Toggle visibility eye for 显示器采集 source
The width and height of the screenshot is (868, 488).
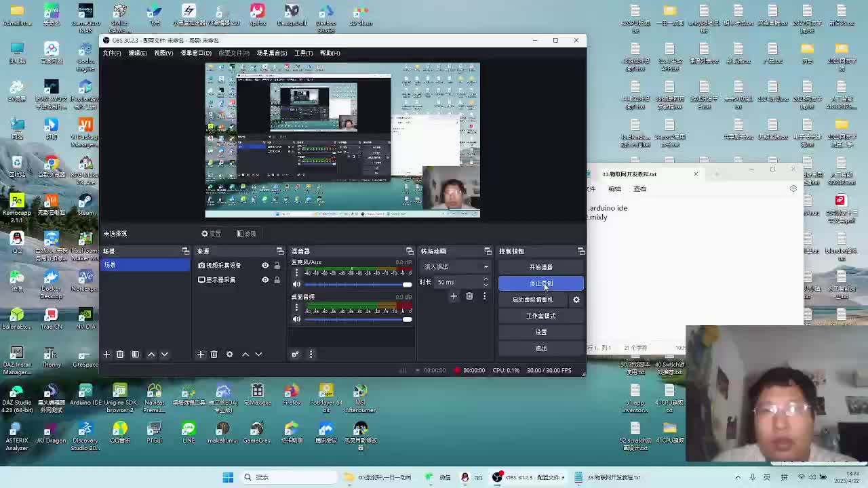coord(265,280)
